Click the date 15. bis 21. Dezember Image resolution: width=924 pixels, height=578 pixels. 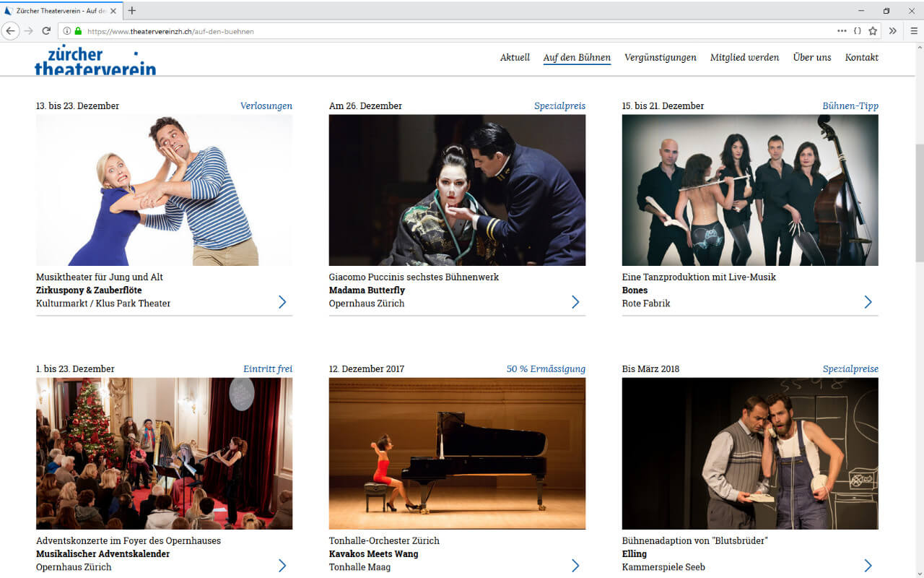[663, 105]
